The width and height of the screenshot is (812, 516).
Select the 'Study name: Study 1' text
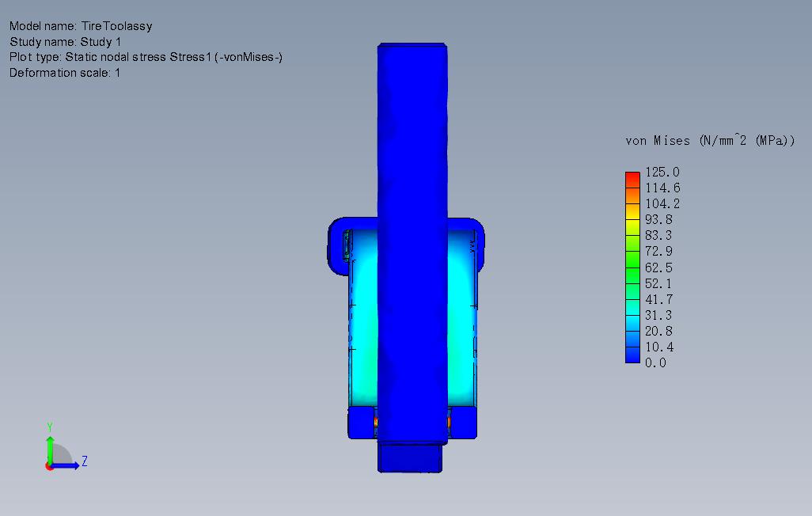tap(65, 41)
